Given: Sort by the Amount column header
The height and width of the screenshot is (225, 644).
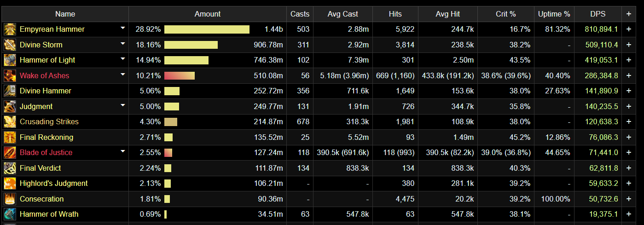Looking at the screenshot, I should tap(208, 14).
